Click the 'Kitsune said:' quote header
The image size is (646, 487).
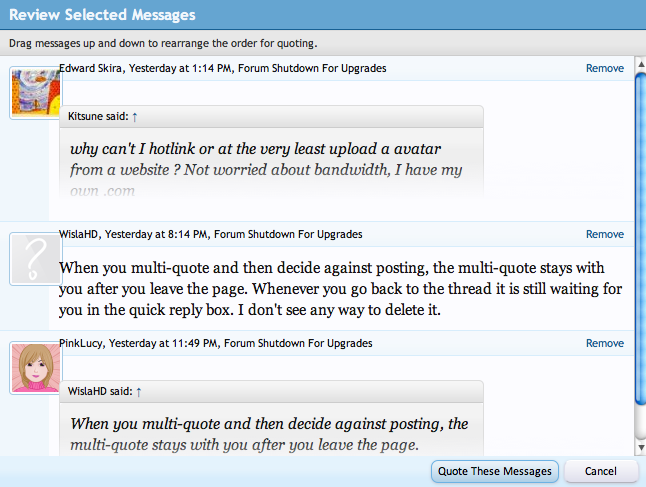[98, 117]
